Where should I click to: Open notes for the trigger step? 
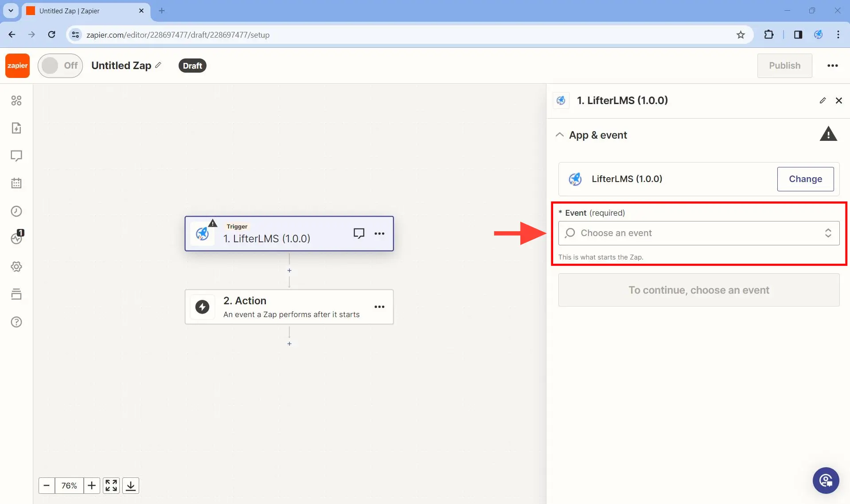pos(359,233)
